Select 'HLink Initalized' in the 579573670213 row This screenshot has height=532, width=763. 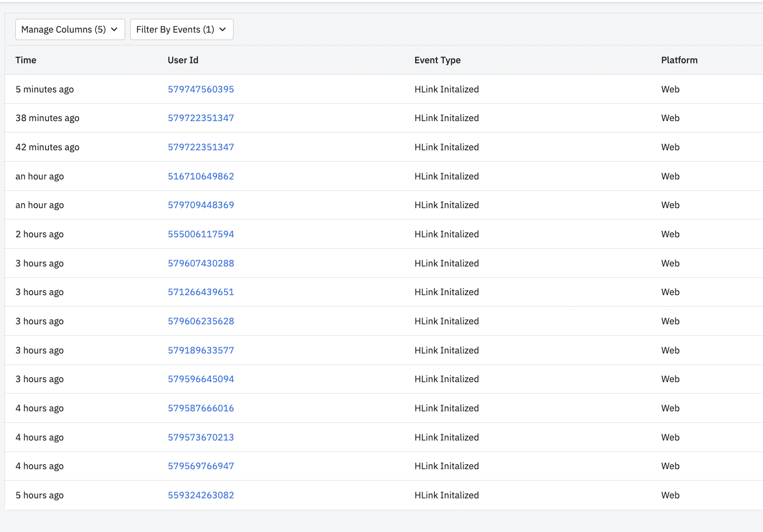(x=447, y=437)
